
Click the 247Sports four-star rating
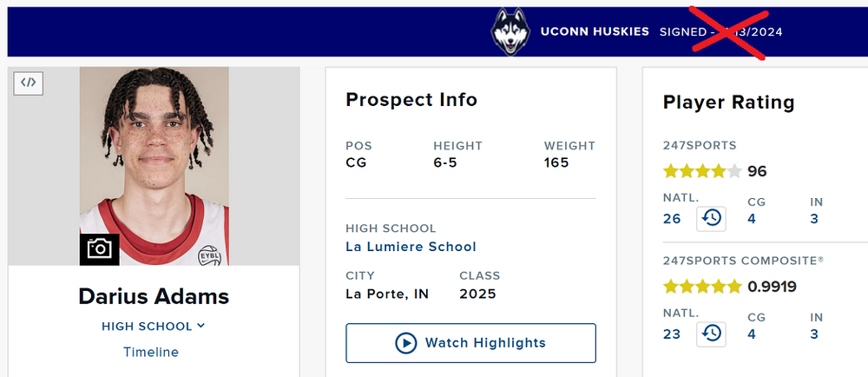(x=703, y=171)
